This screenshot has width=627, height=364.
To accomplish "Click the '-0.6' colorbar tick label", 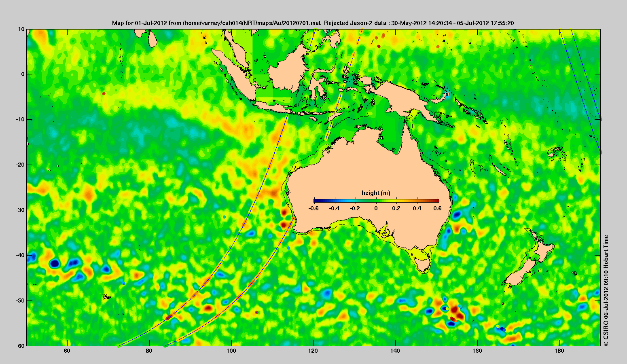I will coord(313,208).
